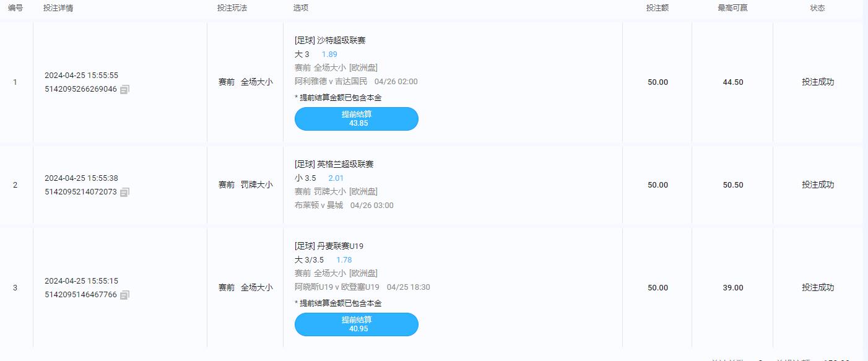Image resolution: width=868 pixels, height=361 pixels.
Task: Click the 提前结算 43.85 early settlement button
Action: click(356, 119)
